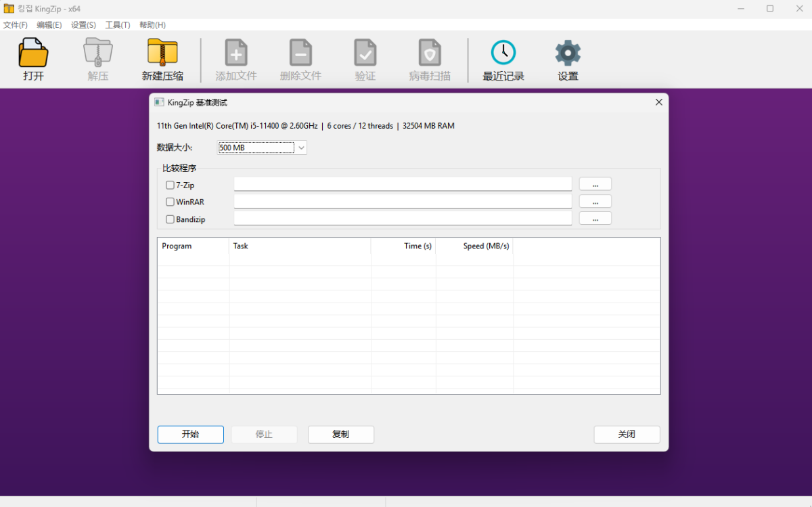Open 最近记录 (Recent records) clock icon

[503, 53]
